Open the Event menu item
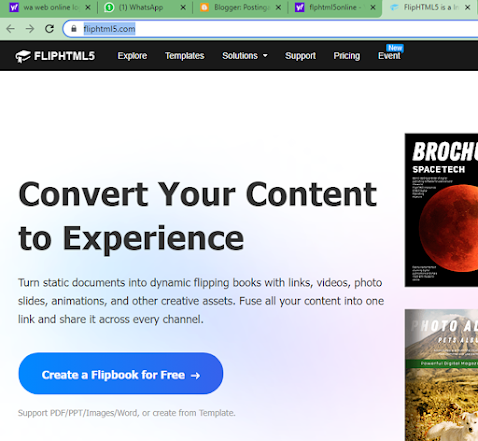478x441 pixels. point(389,56)
